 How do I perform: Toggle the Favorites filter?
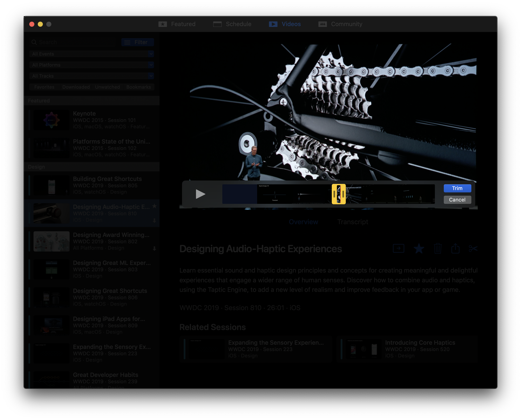44,87
